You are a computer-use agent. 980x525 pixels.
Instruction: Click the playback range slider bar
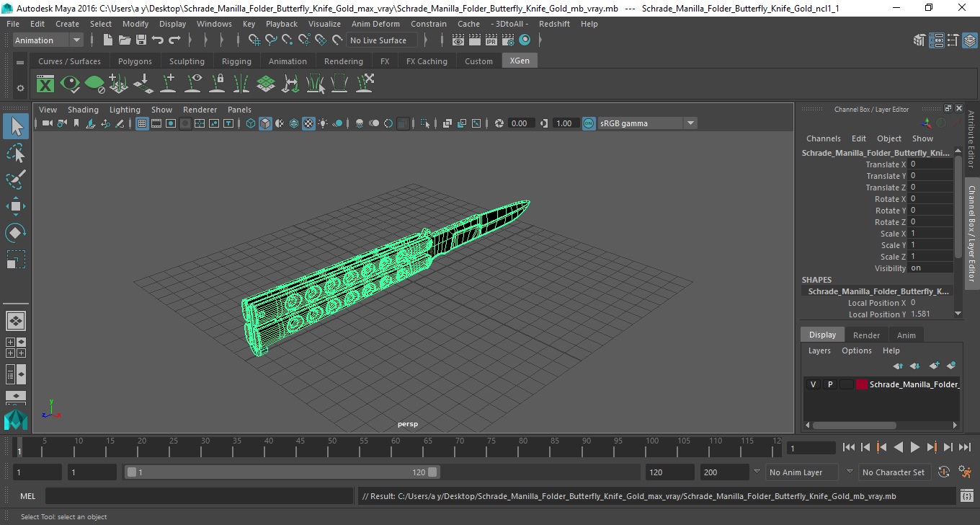coord(282,472)
